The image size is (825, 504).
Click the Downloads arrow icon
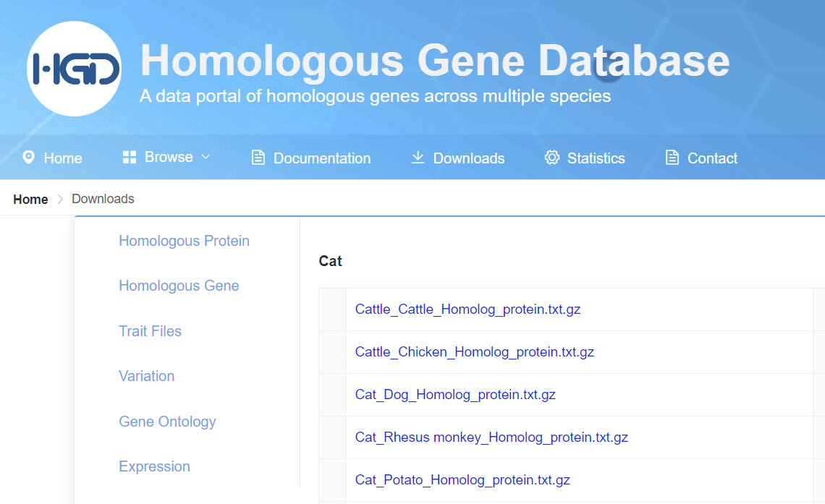pos(418,157)
